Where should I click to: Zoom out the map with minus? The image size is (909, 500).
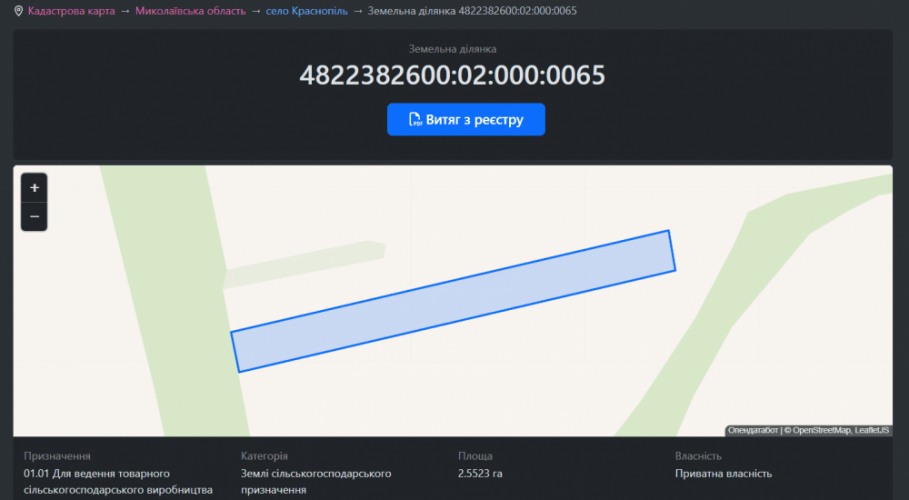click(x=34, y=216)
